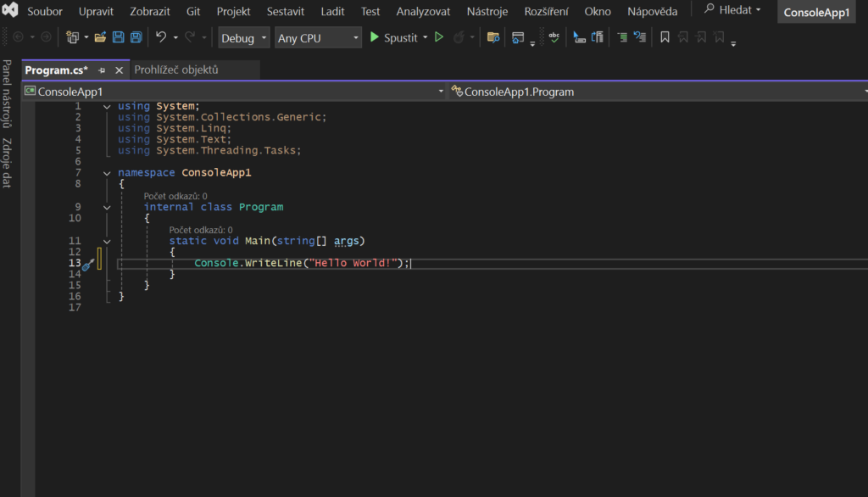
Task: Close the Program.cs tab
Action: point(119,70)
